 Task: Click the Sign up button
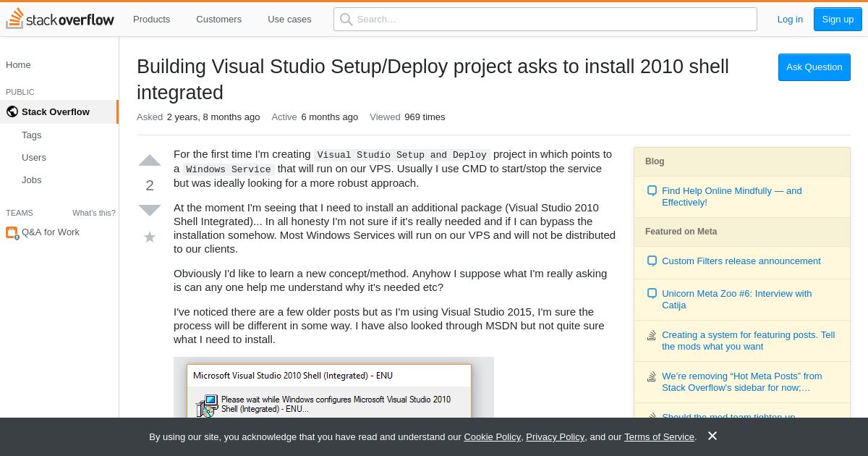click(838, 20)
